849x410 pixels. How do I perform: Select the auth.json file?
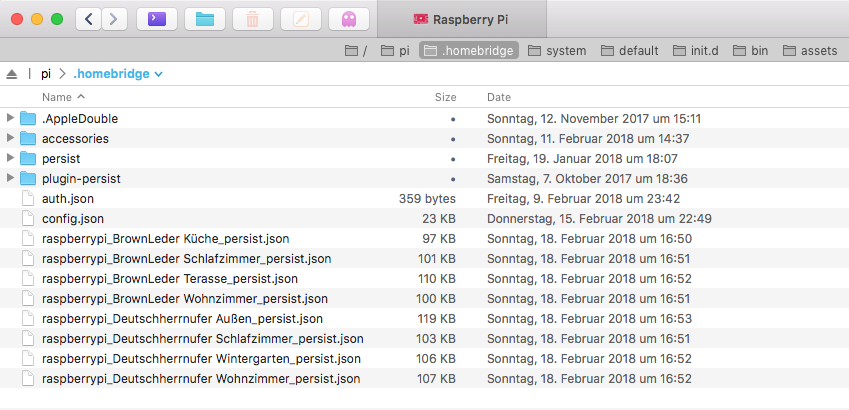tap(68, 198)
